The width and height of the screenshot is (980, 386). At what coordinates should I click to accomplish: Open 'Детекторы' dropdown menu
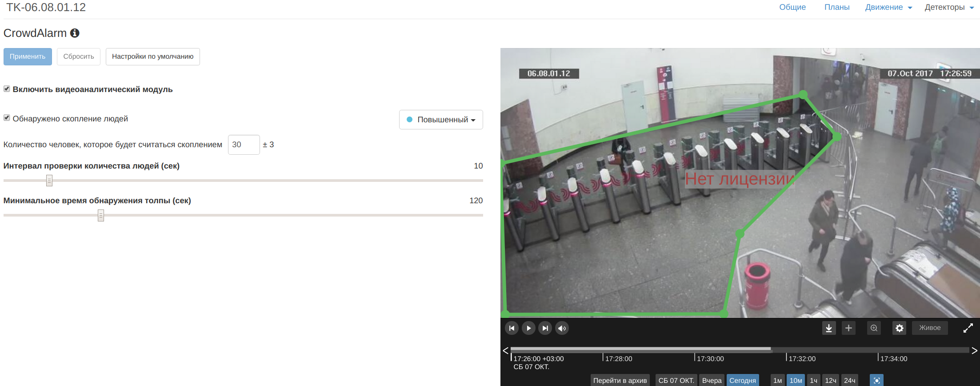949,7
